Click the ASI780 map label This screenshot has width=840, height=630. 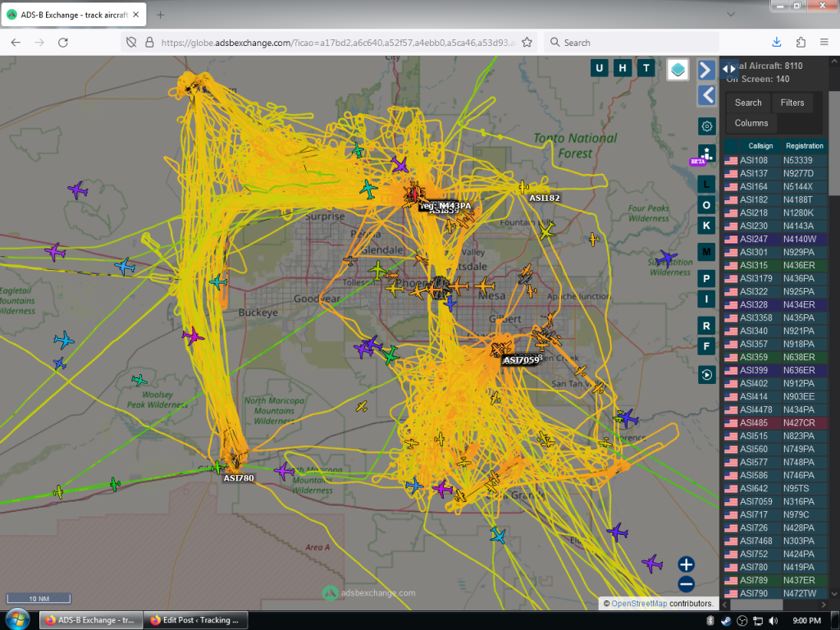tap(239, 478)
